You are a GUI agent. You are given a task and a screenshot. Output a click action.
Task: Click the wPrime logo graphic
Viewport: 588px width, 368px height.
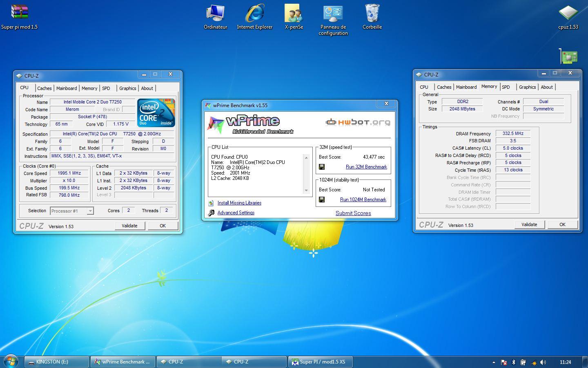click(250, 124)
